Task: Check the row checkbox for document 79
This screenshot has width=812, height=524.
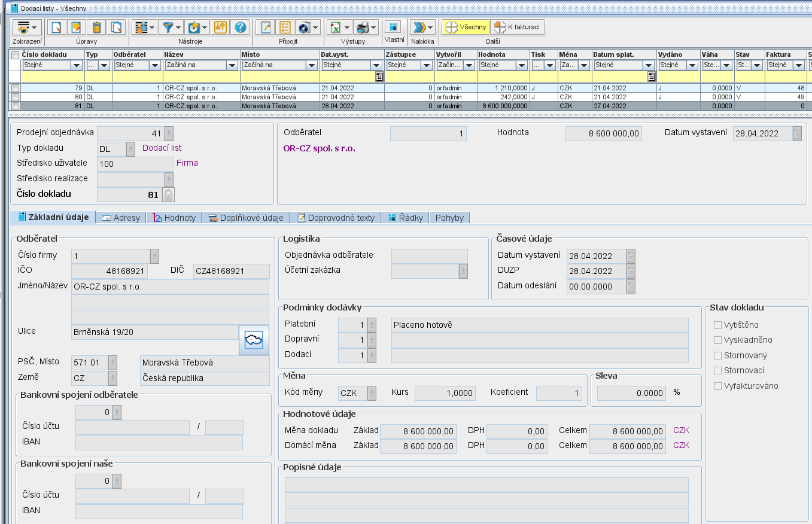Action: (15, 88)
